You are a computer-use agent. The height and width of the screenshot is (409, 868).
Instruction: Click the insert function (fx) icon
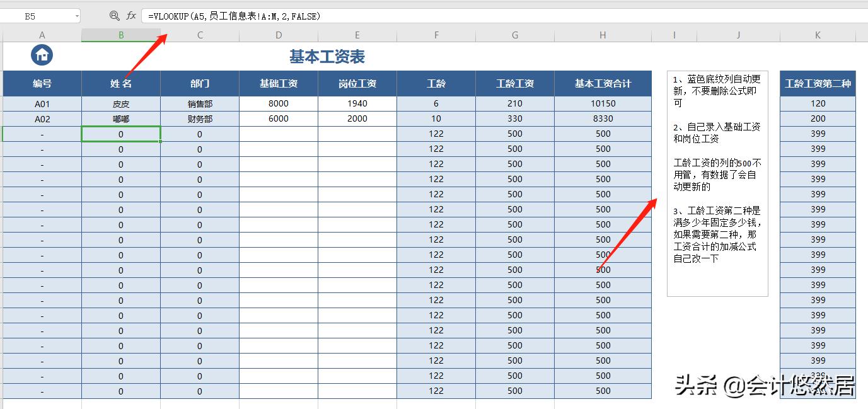pyautogui.click(x=130, y=16)
